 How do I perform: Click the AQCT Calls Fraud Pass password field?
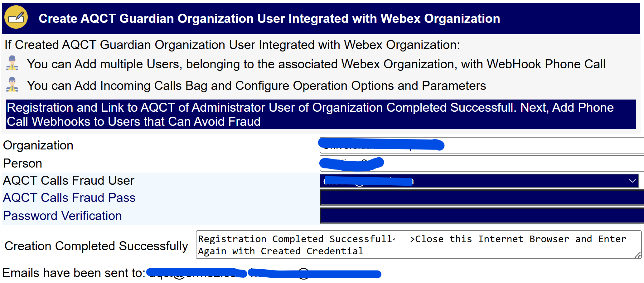pyautogui.click(x=480, y=198)
